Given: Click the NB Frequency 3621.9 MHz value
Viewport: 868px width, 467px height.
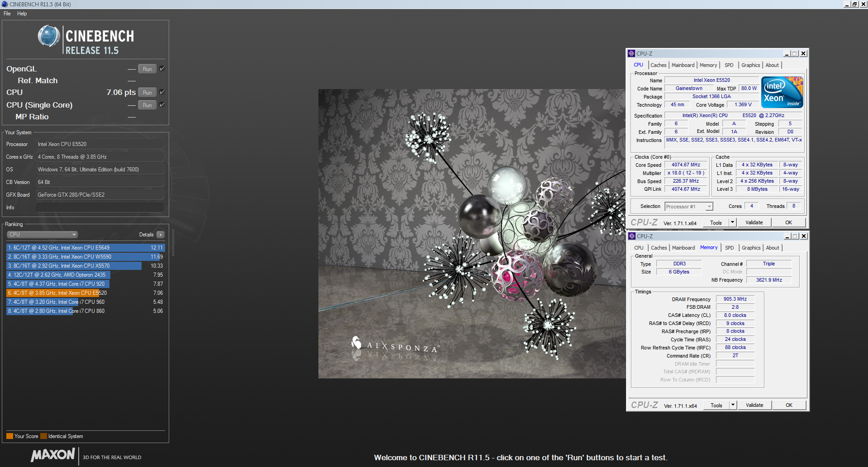Looking at the screenshot, I should click(769, 280).
